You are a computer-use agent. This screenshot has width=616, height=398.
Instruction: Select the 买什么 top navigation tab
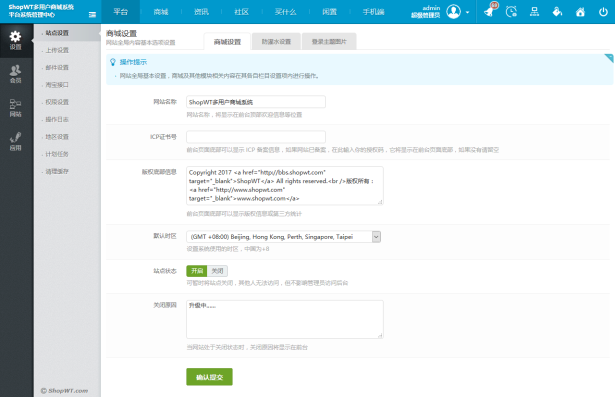tap(286, 12)
